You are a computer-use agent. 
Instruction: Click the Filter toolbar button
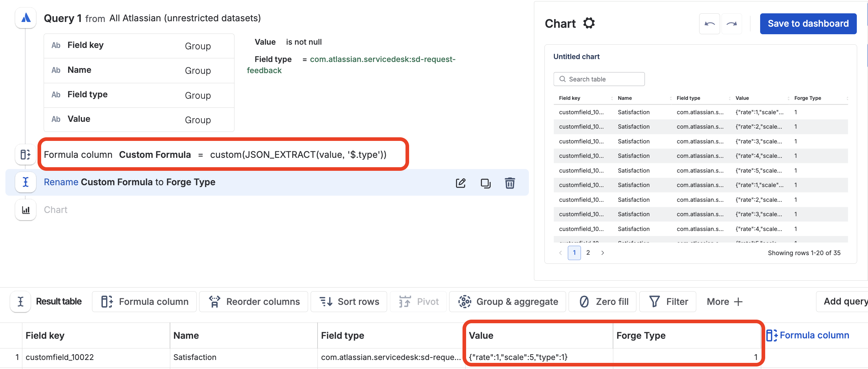click(668, 302)
